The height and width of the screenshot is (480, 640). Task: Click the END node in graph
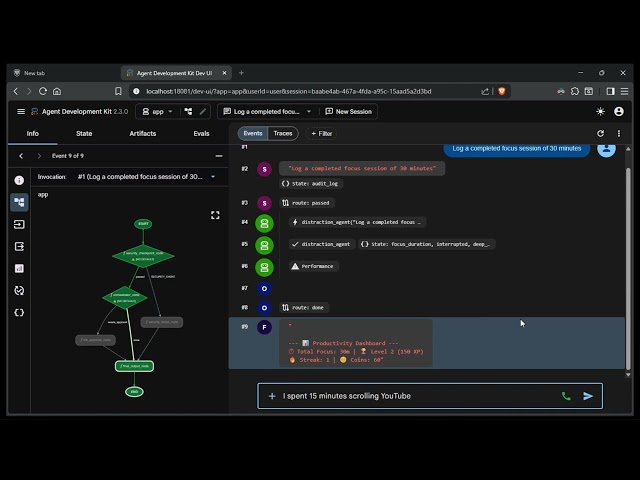pos(134,391)
